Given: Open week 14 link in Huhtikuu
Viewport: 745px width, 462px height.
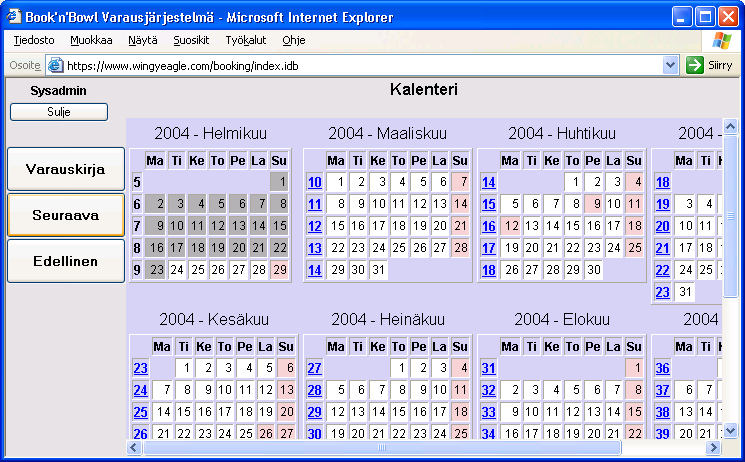Looking at the screenshot, I should click(x=488, y=182).
